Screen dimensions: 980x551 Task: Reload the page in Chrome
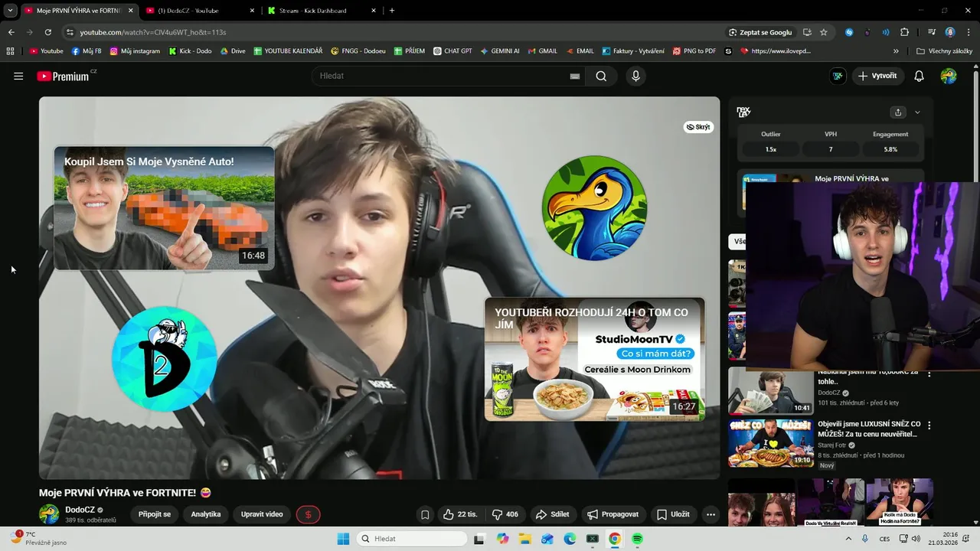(x=47, y=32)
